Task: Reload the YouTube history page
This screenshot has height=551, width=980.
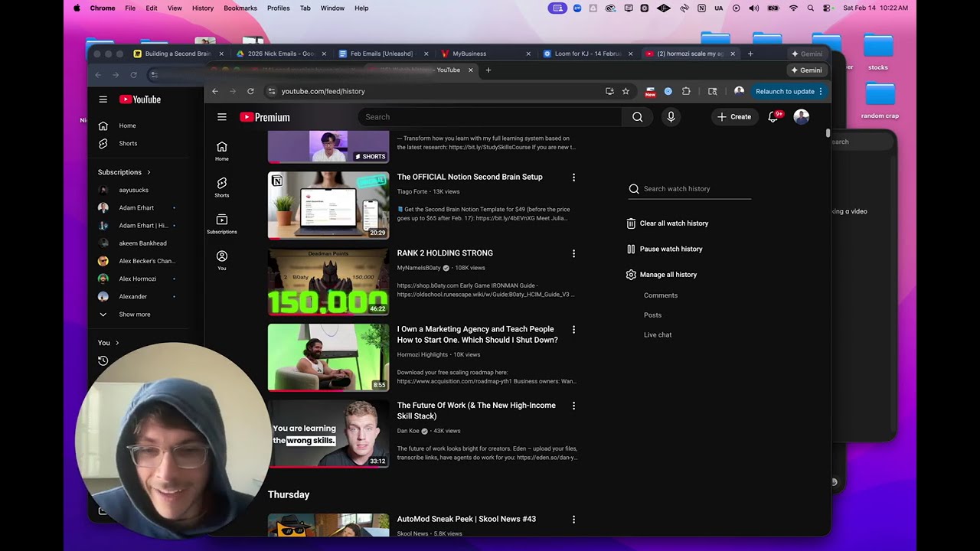Action: pyautogui.click(x=250, y=91)
